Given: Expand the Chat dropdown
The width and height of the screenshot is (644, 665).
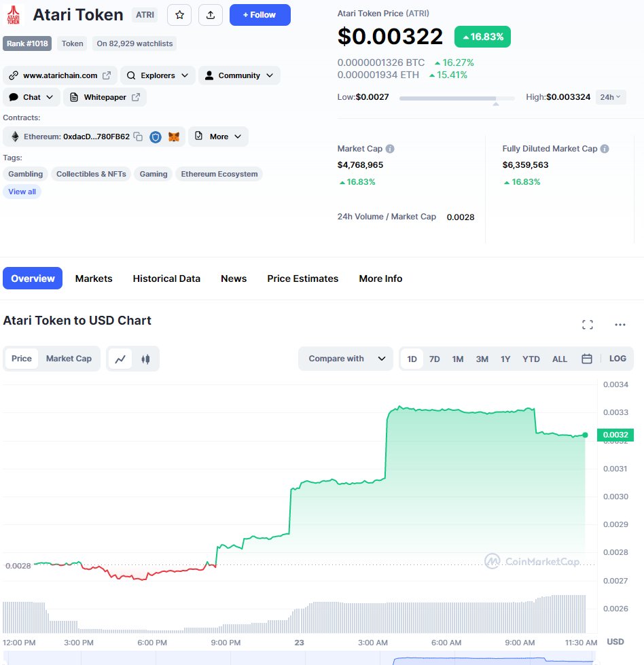Looking at the screenshot, I should (x=32, y=97).
